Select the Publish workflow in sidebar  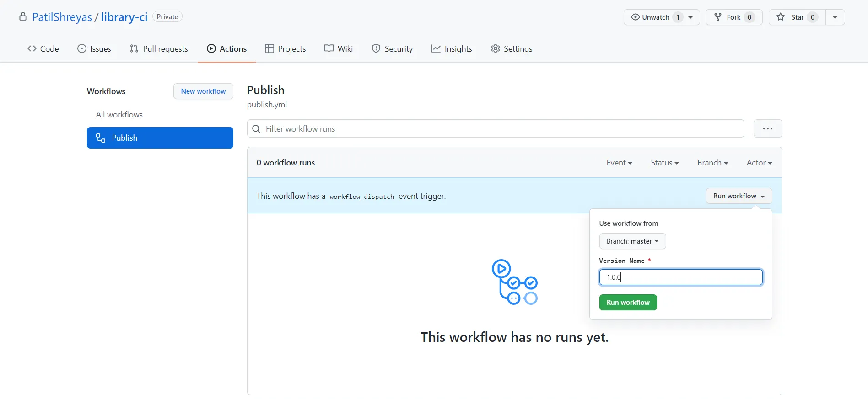point(160,138)
